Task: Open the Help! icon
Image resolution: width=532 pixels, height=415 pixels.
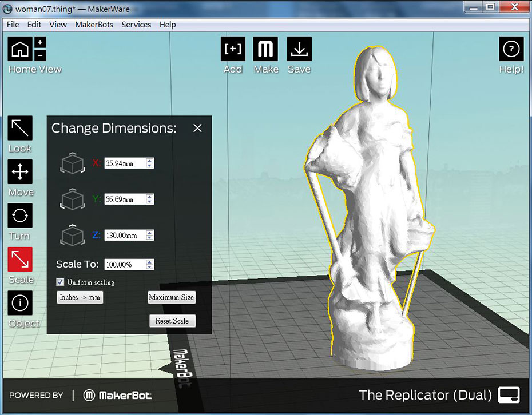Action: coord(511,49)
